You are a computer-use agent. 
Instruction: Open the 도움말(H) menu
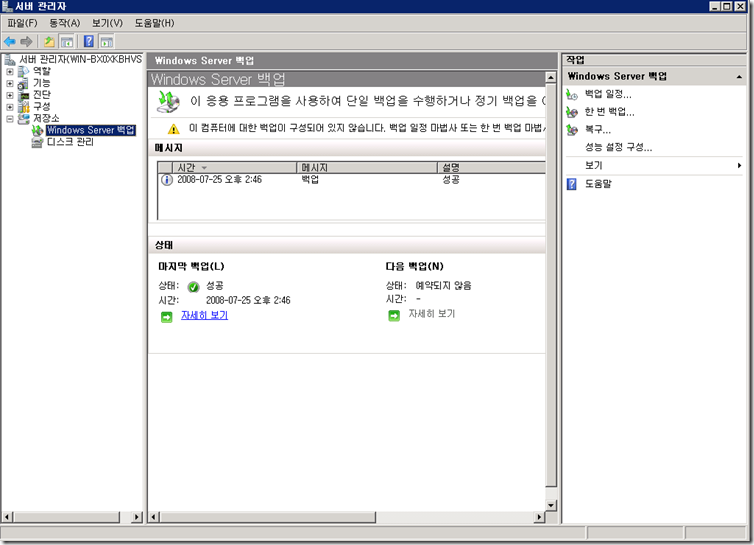pyautogui.click(x=154, y=23)
